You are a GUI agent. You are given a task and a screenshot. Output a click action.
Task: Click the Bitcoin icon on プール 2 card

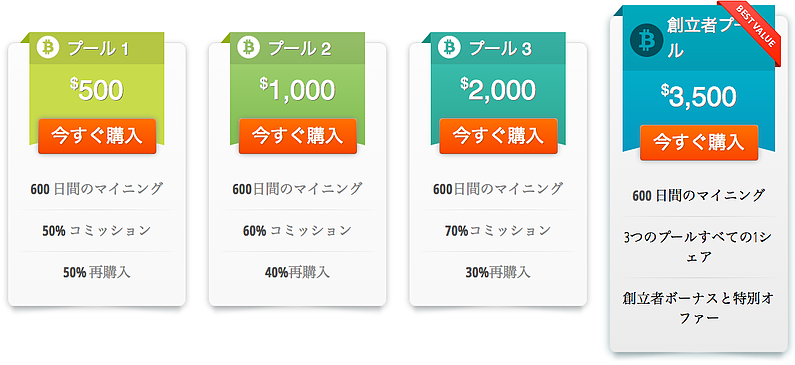(248, 47)
